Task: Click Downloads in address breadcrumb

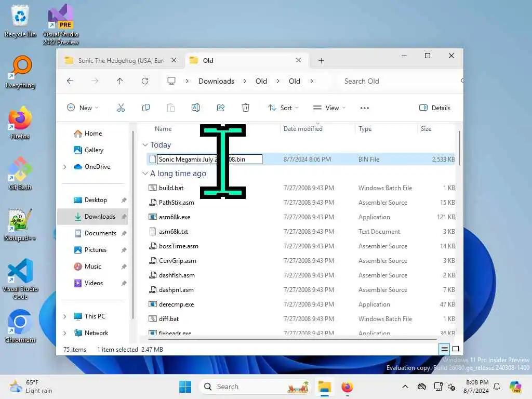Action: click(216, 81)
